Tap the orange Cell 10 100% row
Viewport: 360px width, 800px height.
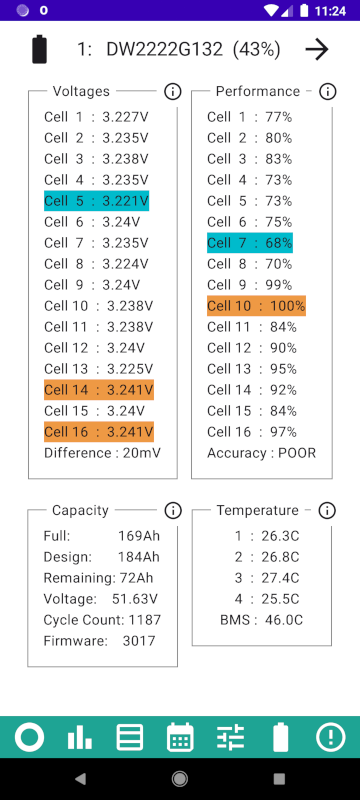click(256, 306)
